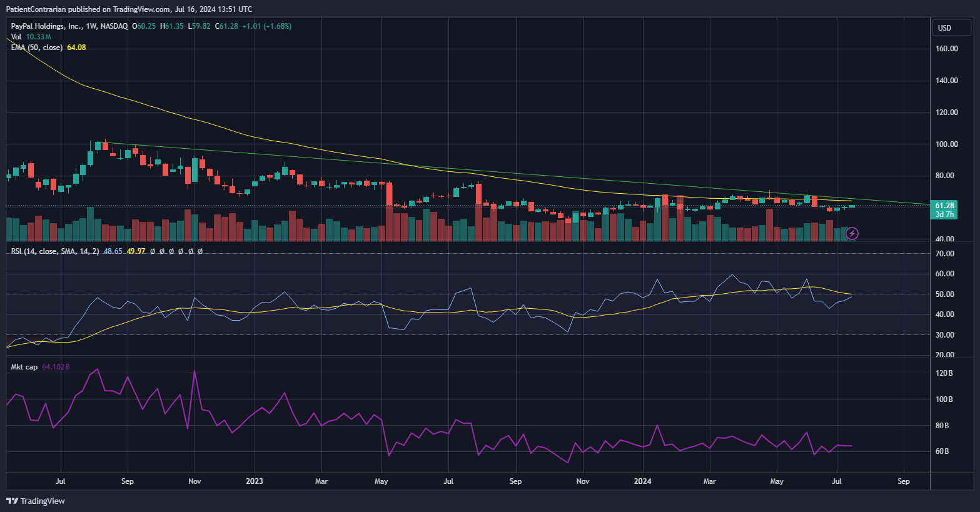Viewport: 980px width, 512px height.
Task: Click the 20.00 RSI scale label
Action: pos(945,354)
